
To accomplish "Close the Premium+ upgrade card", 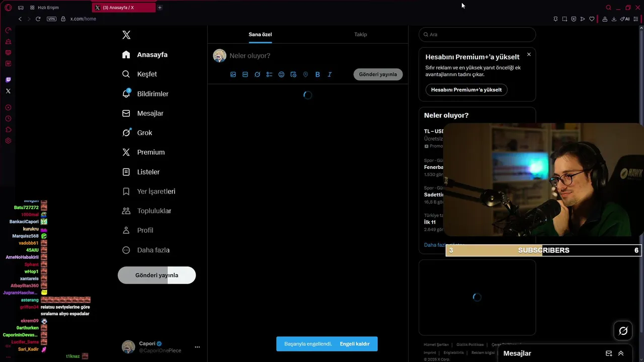I will [x=529, y=54].
